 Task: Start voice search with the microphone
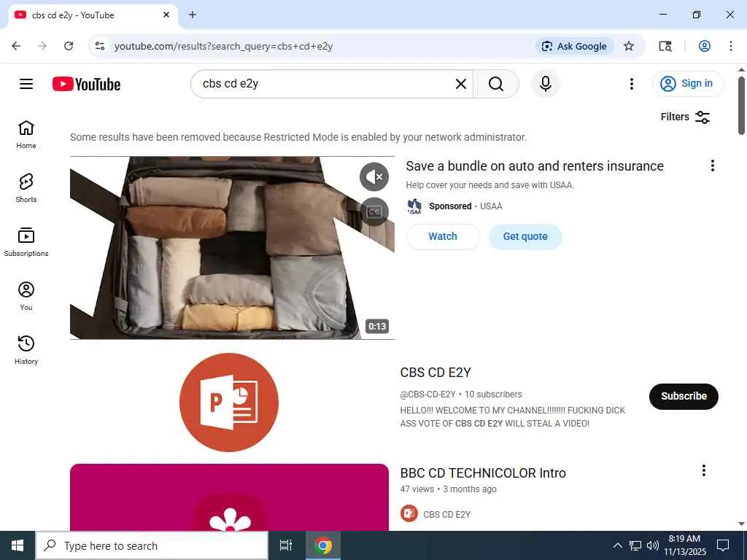click(546, 84)
